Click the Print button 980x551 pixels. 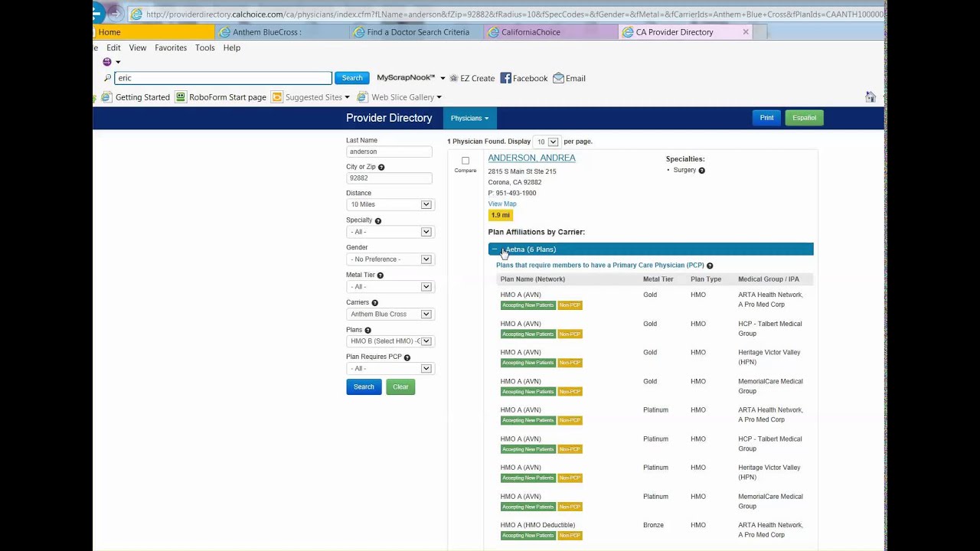766,118
